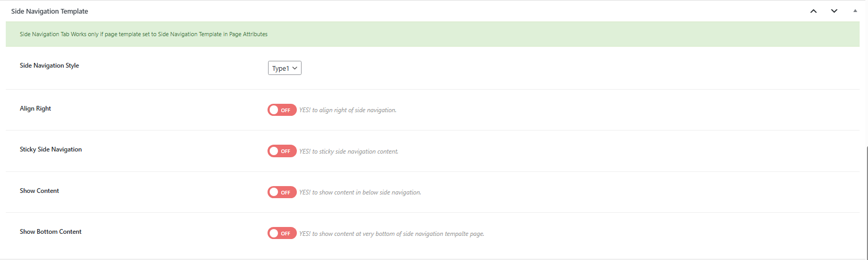
Task: Open the Side Navigation Style dropdown
Action: click(284, 68)
